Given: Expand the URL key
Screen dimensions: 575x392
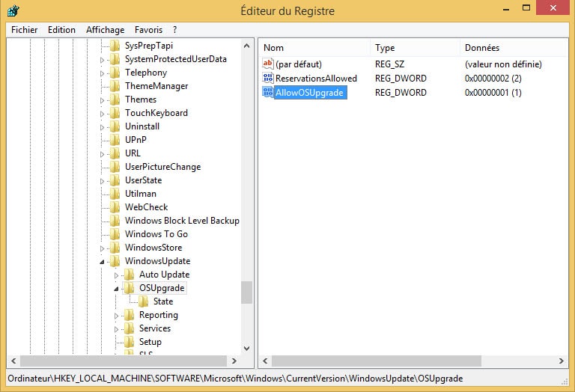Looking at the screenshot, I should [x=103, y=154].
